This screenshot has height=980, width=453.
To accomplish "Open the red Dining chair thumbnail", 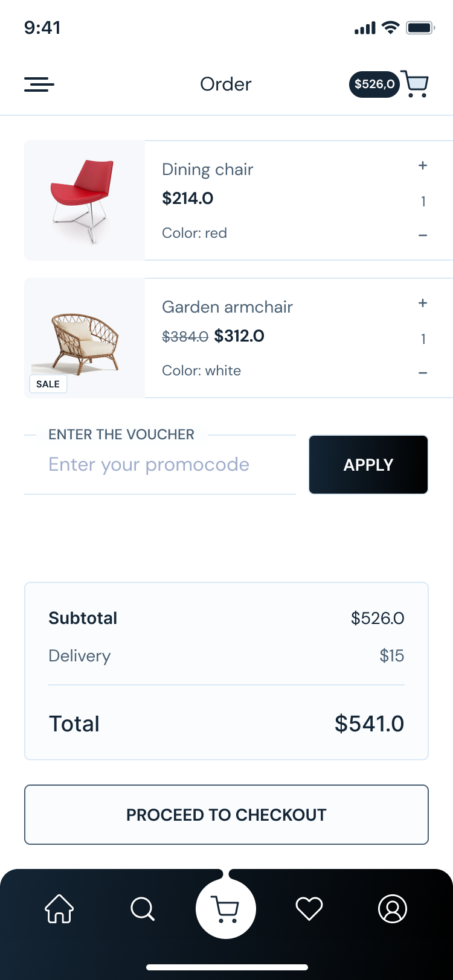I will (x=85, y=200).
